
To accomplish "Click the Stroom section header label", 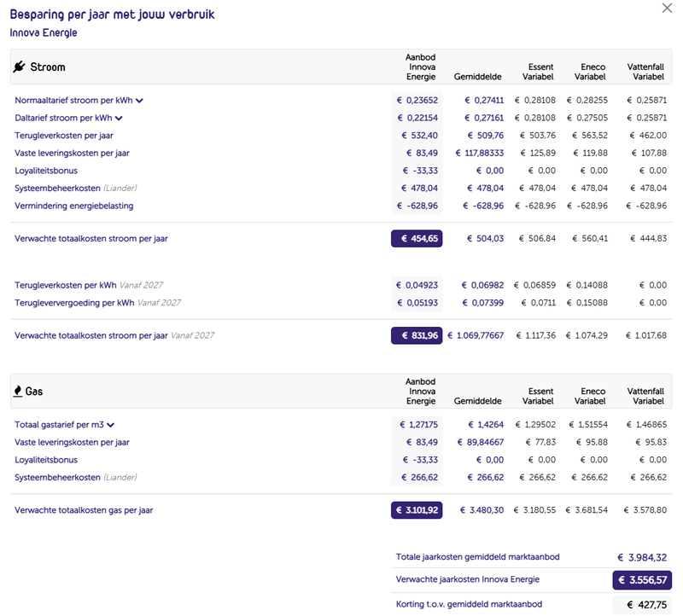I will tap(48, 67).
